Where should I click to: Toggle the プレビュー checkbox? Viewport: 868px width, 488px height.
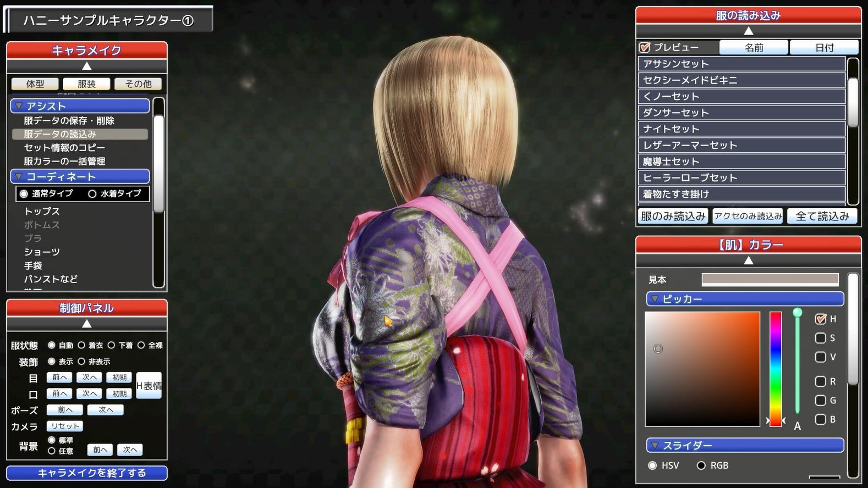tap(645, 47)
